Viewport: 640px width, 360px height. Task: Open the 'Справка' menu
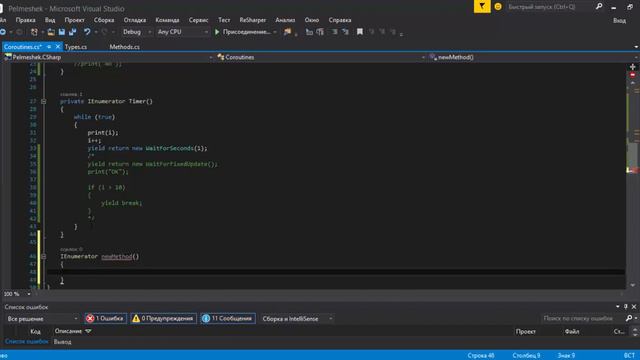[340, 20]
